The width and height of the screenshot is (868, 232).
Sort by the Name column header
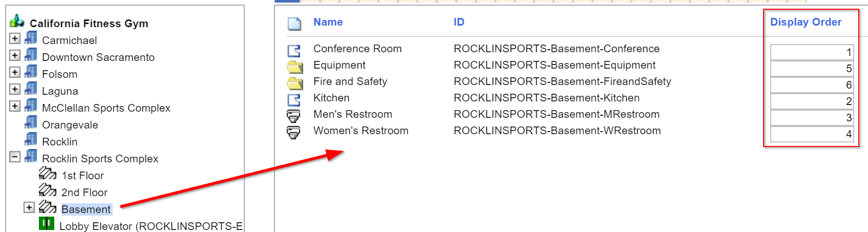tap(328, 22)
